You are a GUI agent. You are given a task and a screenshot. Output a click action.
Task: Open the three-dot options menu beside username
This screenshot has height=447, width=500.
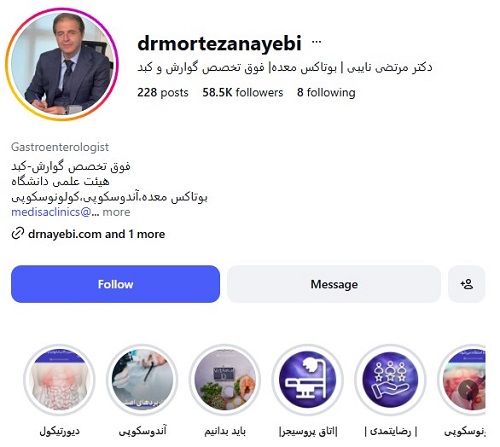(x=316, y=42)
